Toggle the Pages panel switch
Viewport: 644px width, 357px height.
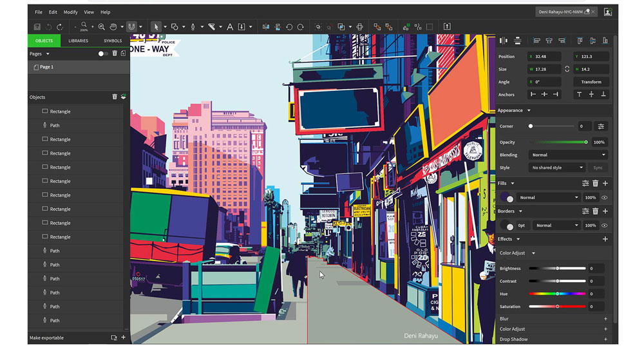[x=103, y=53]
